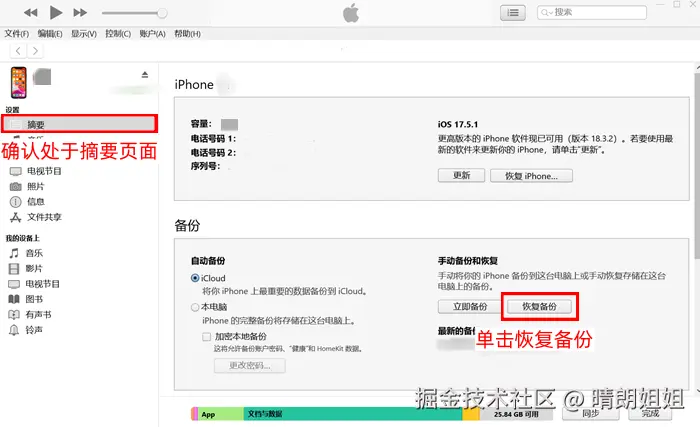
Task: Click the iPhone device thumbnail icon
Action: (x=19, y=83)
